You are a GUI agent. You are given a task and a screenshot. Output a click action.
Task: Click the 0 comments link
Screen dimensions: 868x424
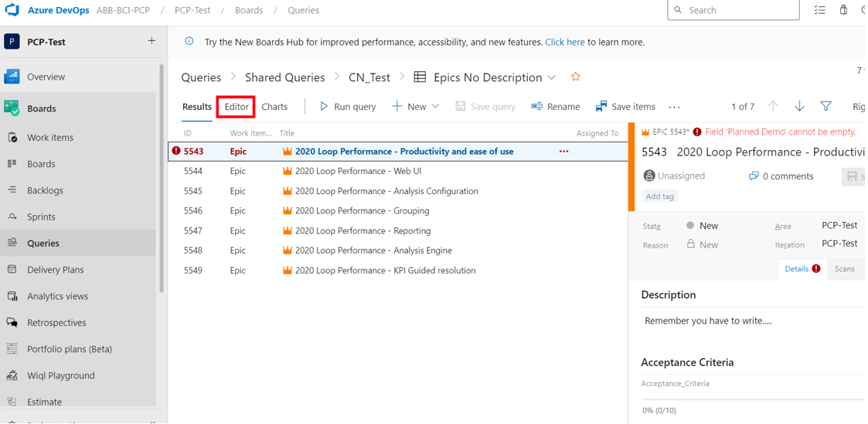coord(781,176)
